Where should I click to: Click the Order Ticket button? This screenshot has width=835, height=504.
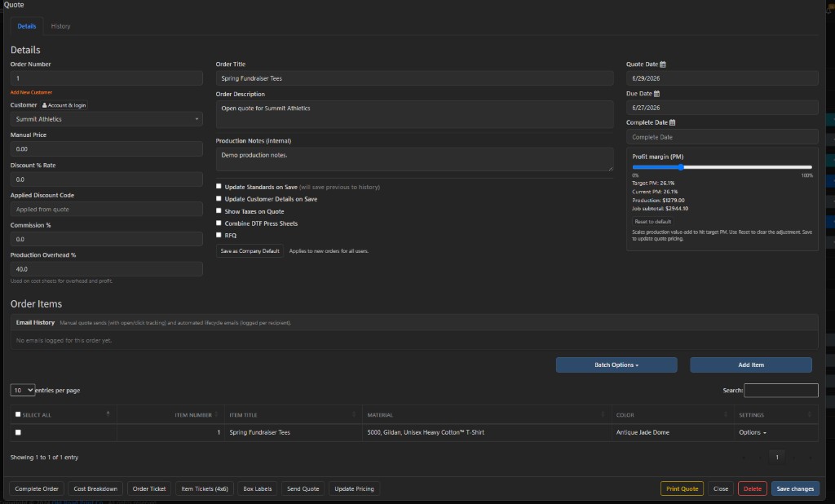click(149, 489)
